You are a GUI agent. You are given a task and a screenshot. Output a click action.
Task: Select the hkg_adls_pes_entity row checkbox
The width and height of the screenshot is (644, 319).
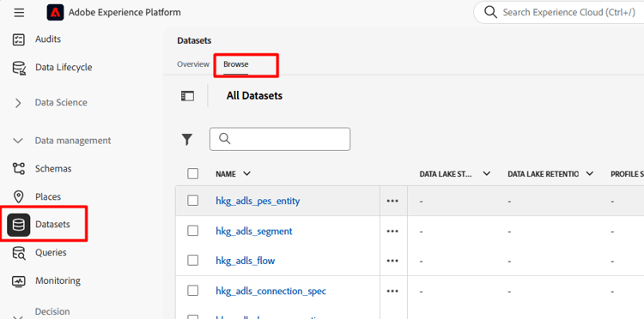pyautogui.click(x=192, y=201)
